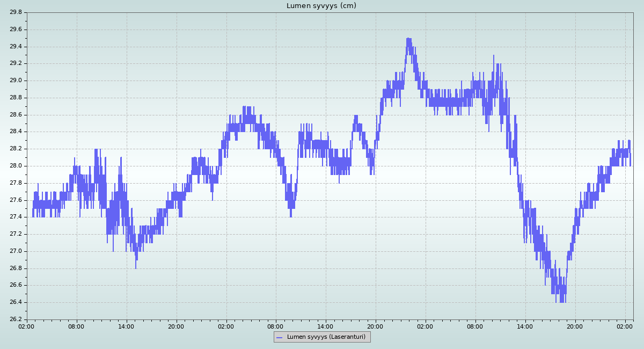Screen dimensions: 644x349
Task: Click the leftmost 08:00 time axis label
Action: (77, 326)
